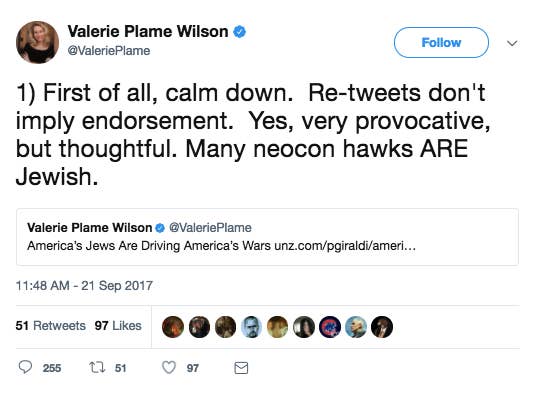Viewport: 537px width, 398px height.
Task: Click the retweet arrows icon
Action: [x=97, y=368]
